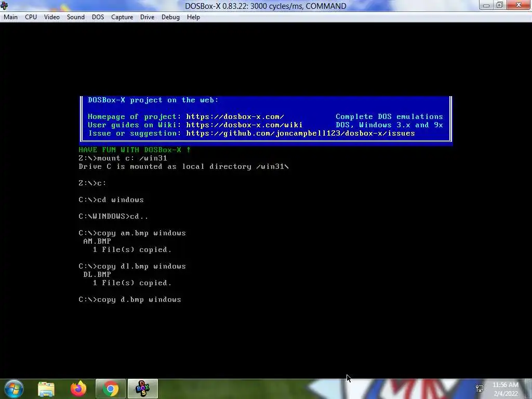Open the Video menu
This screenshot has height=399, width=532.
pyautogui.click(x=51, y=17)
